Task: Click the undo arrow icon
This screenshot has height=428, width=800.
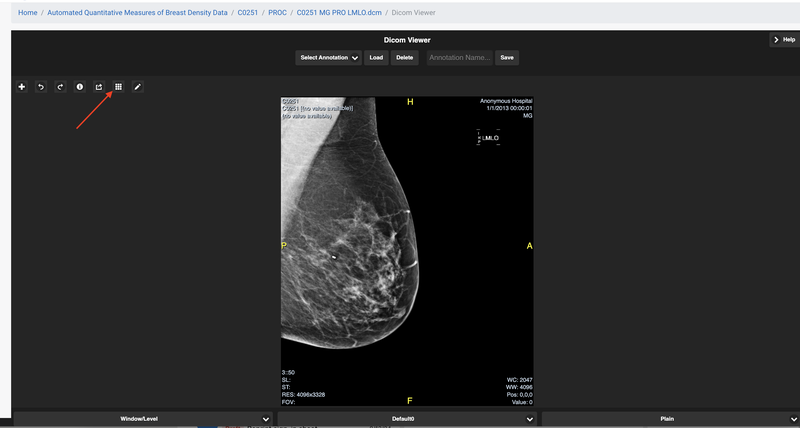Action: click(41, 87)
